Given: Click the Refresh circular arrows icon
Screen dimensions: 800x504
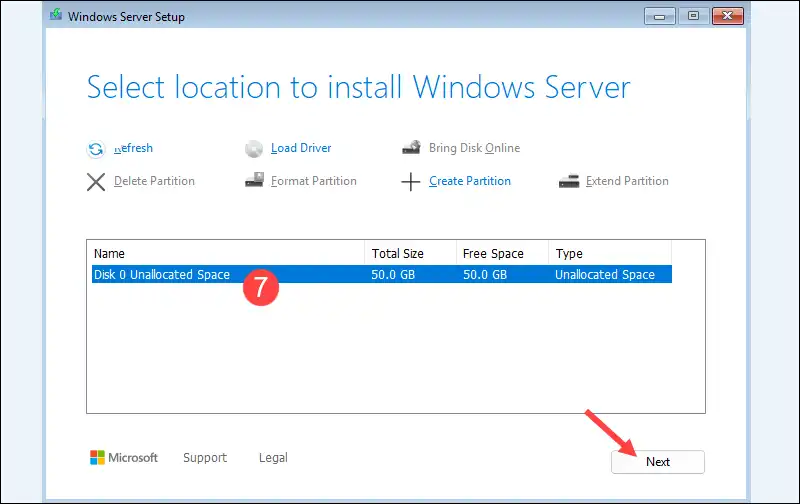Looking at the screenshot, I should tap(96, 149).
